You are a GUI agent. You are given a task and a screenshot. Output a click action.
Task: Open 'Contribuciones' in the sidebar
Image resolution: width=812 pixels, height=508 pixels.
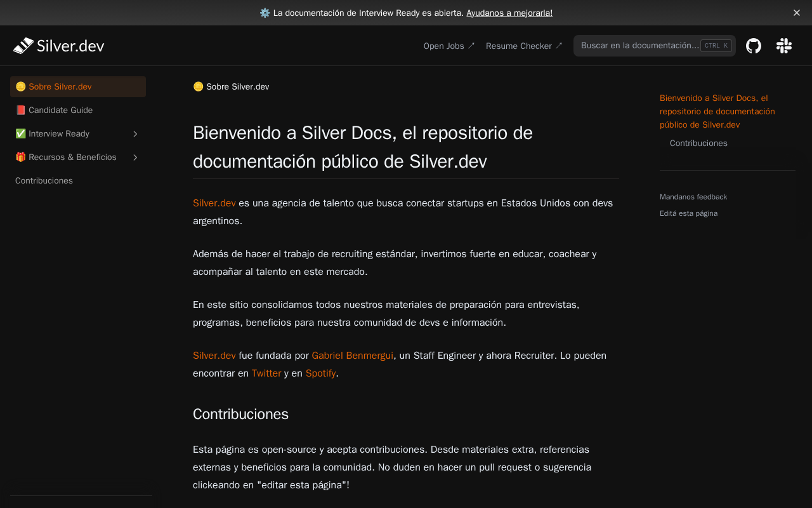pos(78,181)
